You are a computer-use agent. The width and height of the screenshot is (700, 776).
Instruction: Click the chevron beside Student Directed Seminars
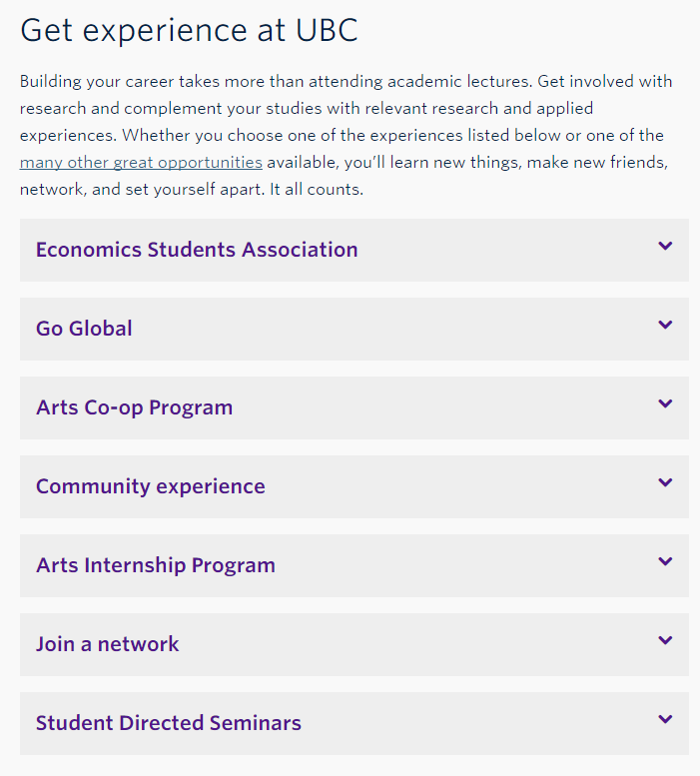pos(665,720)
